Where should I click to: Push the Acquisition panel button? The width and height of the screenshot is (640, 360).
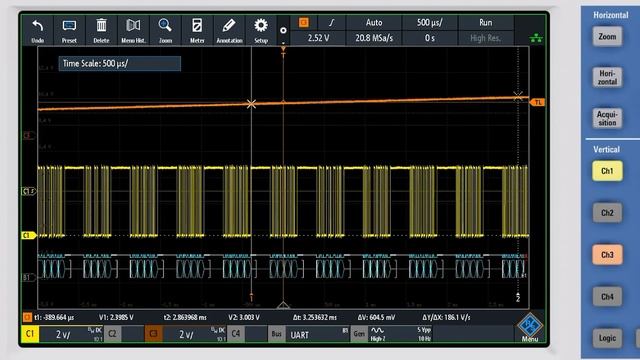(607, 118)
